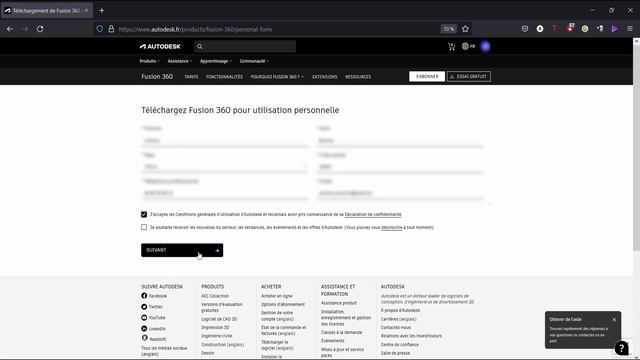Click the Pocket save icon in the toolbar
Screen dimensions: 640x360
525,29
